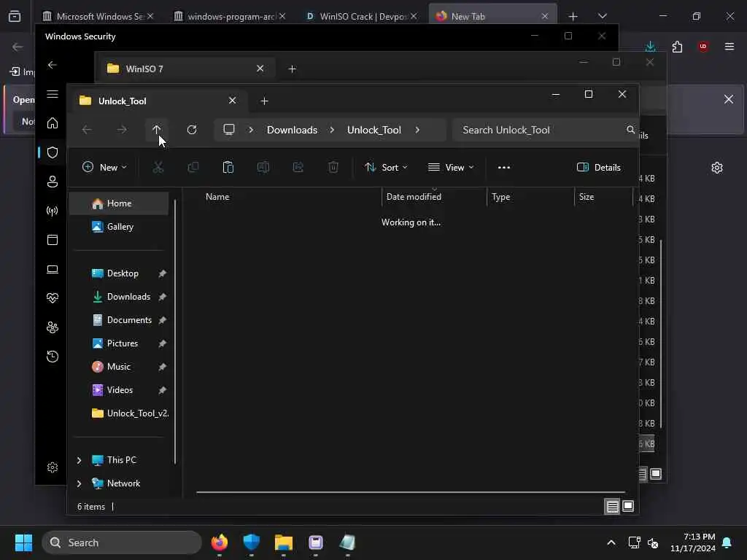Click navigation pane vertical scrollbar

[175, 332]
